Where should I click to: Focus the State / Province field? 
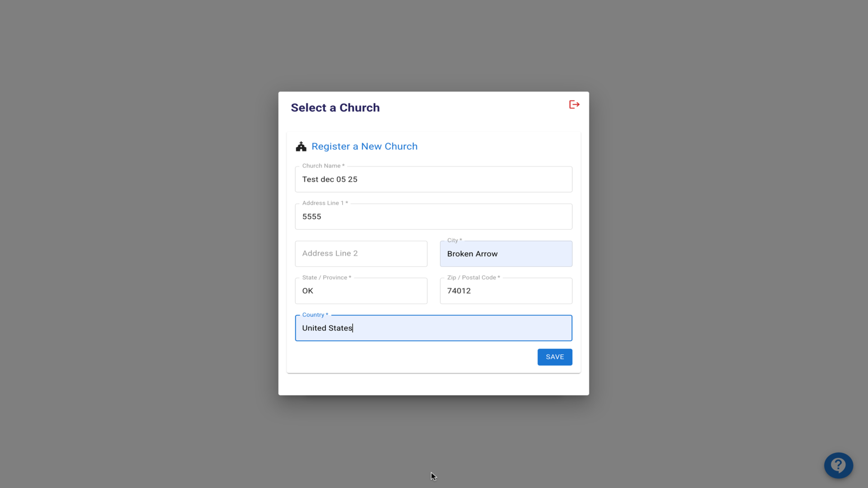click(361, 291)
